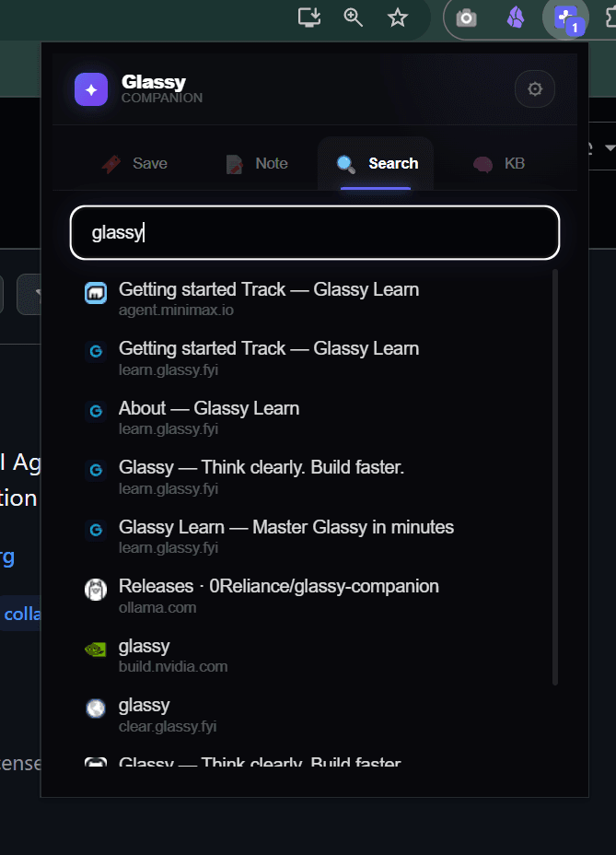The height and width of the screenshot is (855, 616).
Task: Click the browser bookmark star icon
Action: coord(398,18)
